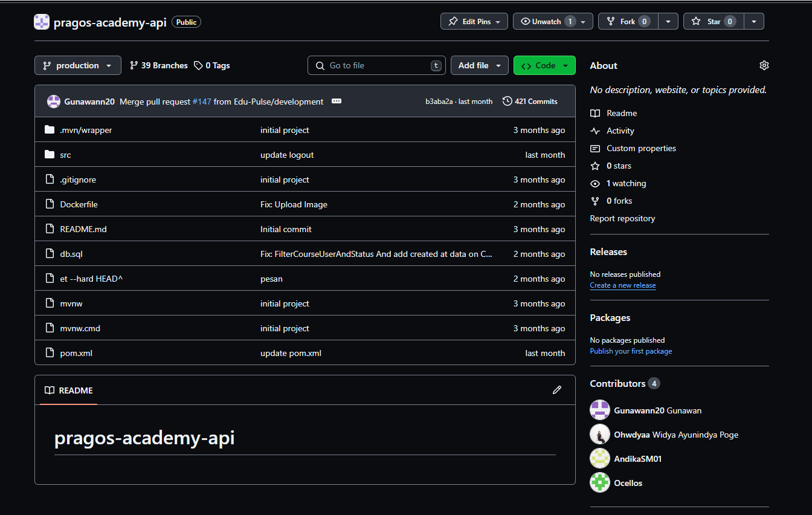Click the Go to file search field

(x=376, y=65)
